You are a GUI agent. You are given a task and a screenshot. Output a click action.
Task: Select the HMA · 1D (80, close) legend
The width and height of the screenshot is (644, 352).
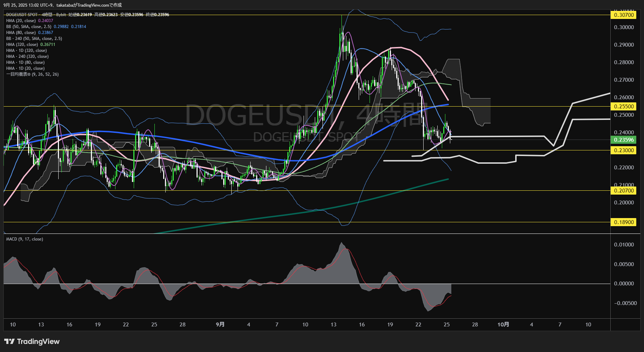(25, 62)
